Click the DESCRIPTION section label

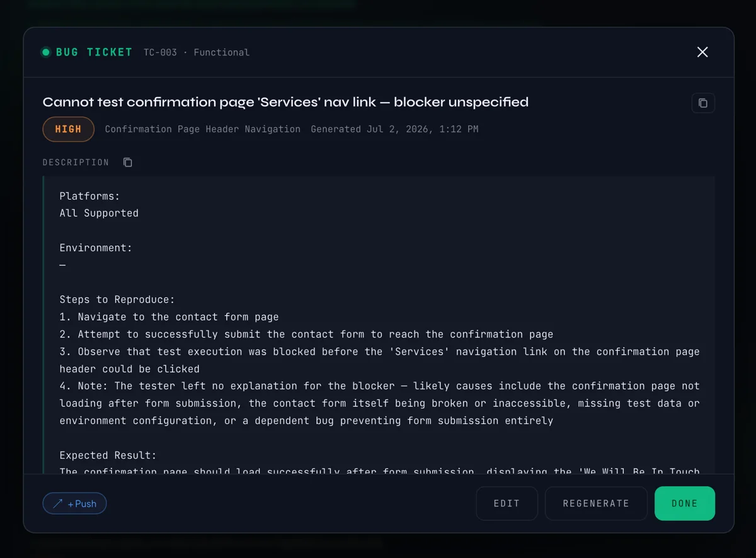pyautogui.click(x=76, y=162)
